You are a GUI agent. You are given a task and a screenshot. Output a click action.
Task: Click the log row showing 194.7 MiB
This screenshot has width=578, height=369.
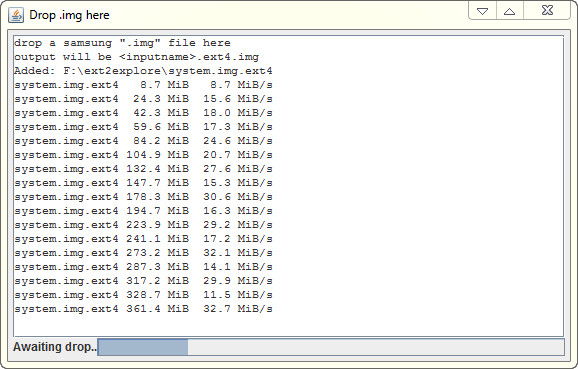pyautogui.click(x=143, y=211)
